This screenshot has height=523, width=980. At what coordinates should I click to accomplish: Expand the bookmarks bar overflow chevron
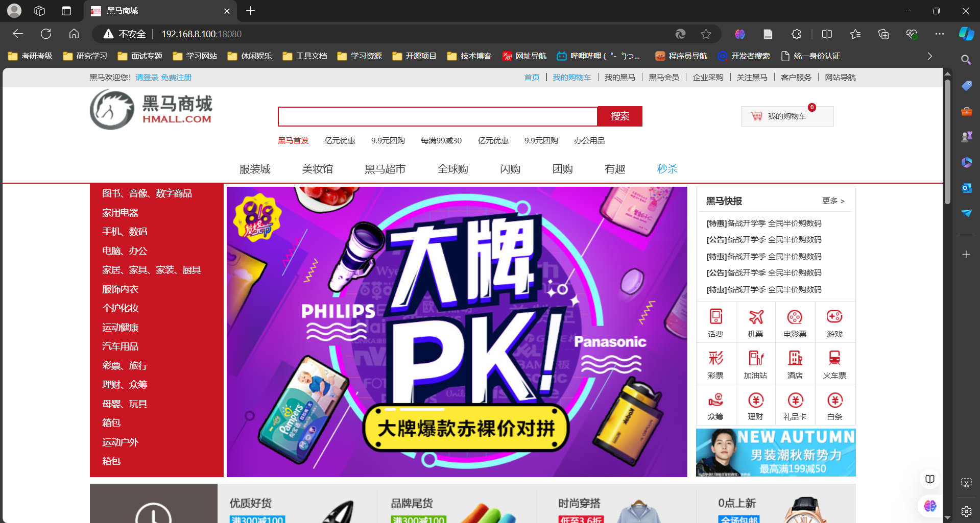929,56
